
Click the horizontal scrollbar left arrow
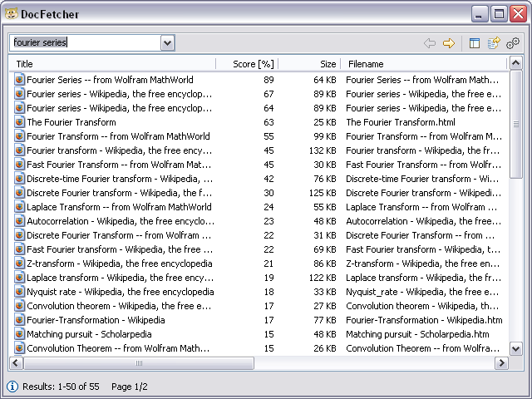[x=16, y=363]
